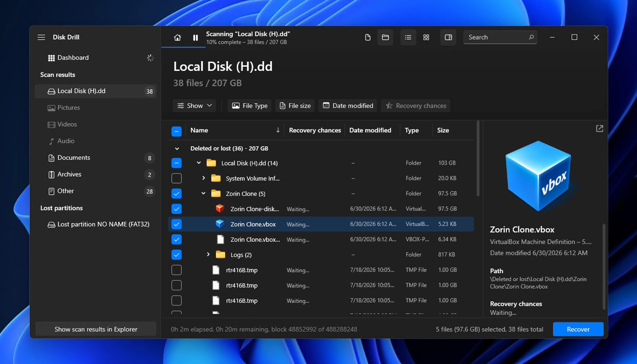Image resolution: width=637 pixels, height=364 pixels.
Task: Uncheck Logs folder checkbox
Action: pos(176,254)
